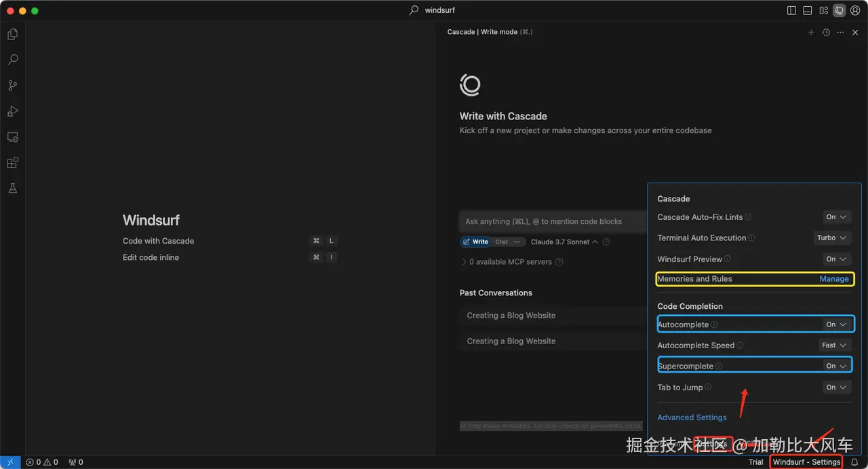Screen dimensions: 868x469
Task: Open second Creating a Blog Website conversation
Action: [553, 341]
